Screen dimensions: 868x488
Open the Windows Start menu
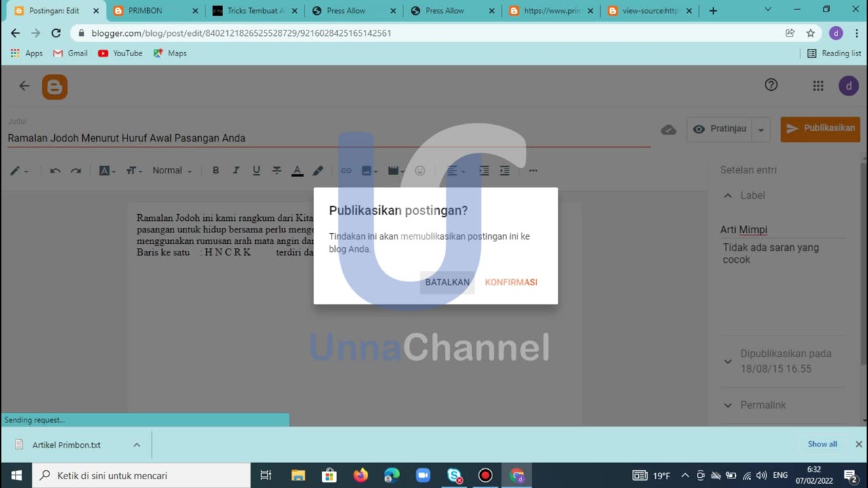pos(16,476)
